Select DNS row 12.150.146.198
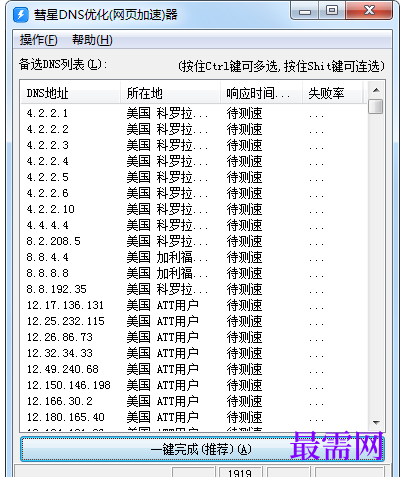This screenshot has width=402, height=477. pos(193,385)
